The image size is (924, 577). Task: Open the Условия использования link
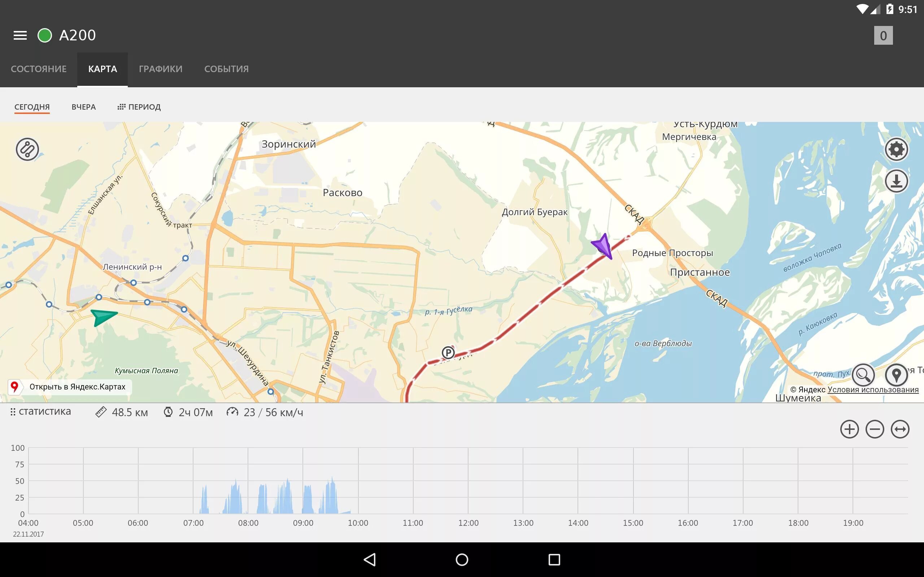point(873,389)
